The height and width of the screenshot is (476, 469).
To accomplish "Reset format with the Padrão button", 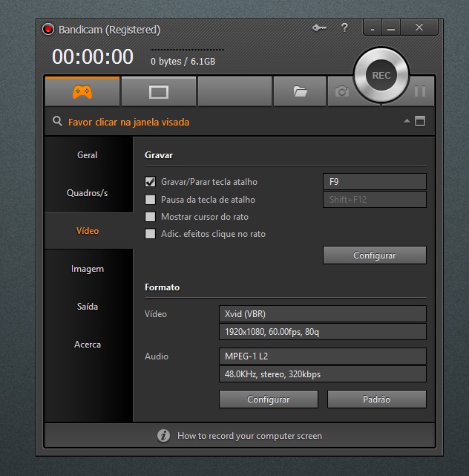I will pyautogui.click(x=377, y=400).
